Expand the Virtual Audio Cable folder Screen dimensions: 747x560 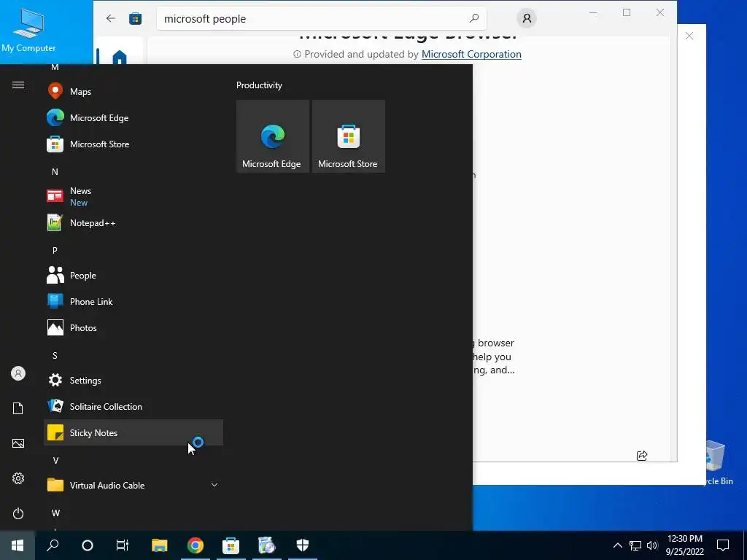coord(133,485)
